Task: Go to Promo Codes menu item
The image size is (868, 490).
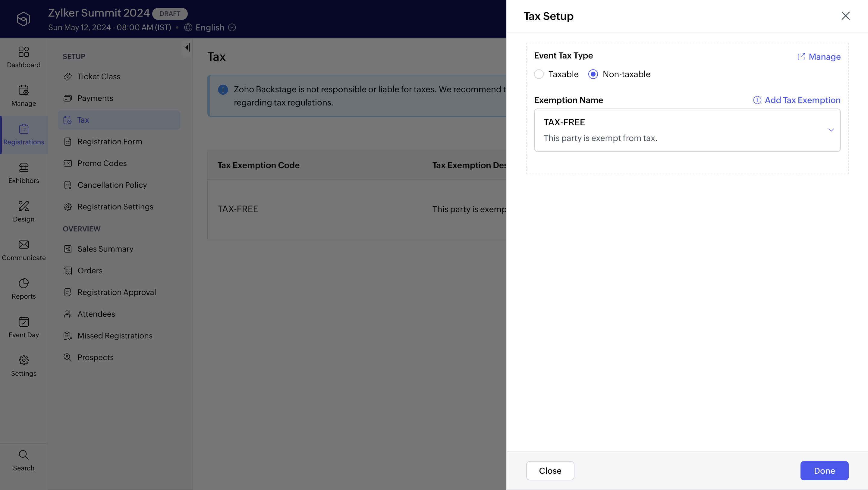Action: click(x=102, y=163)
